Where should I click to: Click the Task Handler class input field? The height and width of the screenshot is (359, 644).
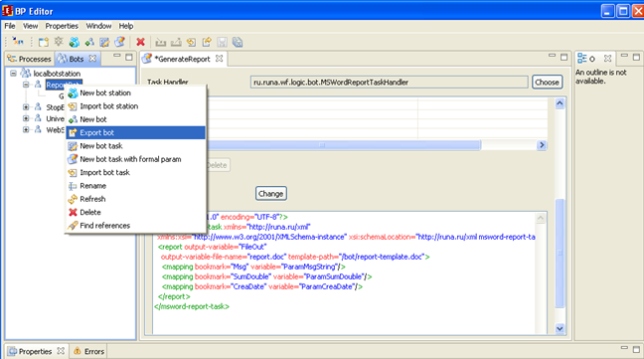(x=389, y=83)
